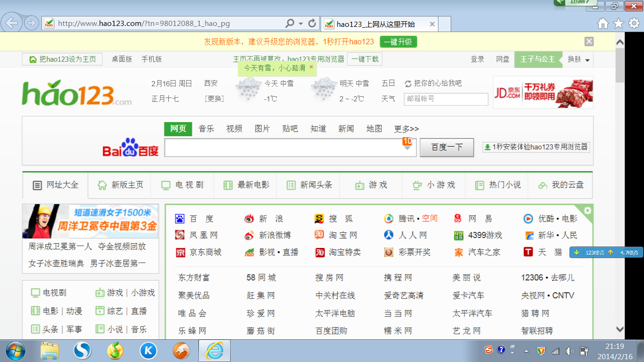Select the 图片 search tab
644x362 pixels.
click(x=262, y=129)
